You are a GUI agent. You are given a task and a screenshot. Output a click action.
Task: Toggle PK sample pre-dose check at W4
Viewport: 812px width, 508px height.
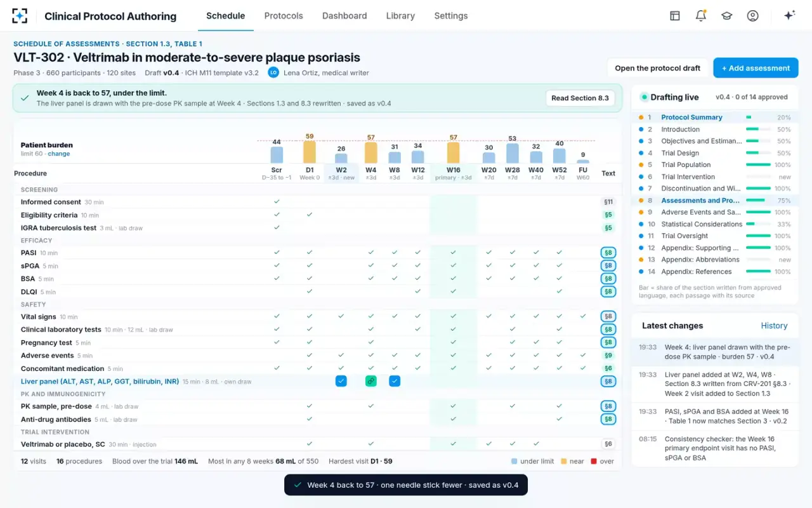click(x=371, y=406)
